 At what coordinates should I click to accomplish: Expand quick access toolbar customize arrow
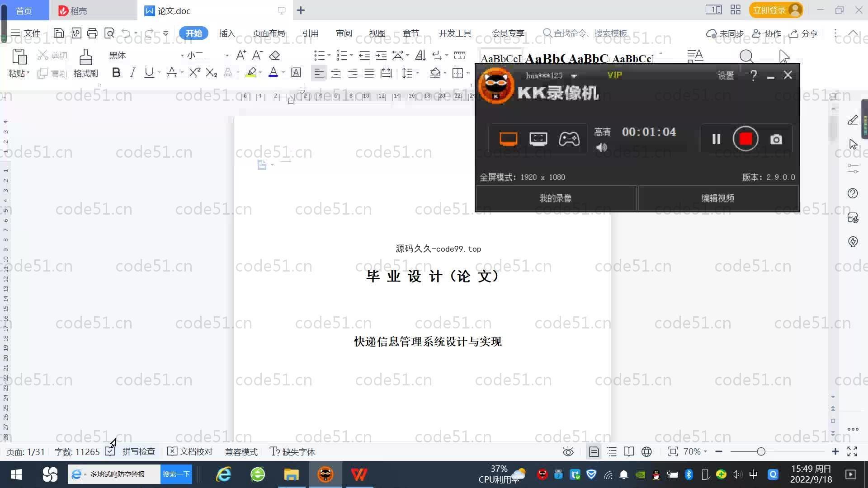point(165,33)
